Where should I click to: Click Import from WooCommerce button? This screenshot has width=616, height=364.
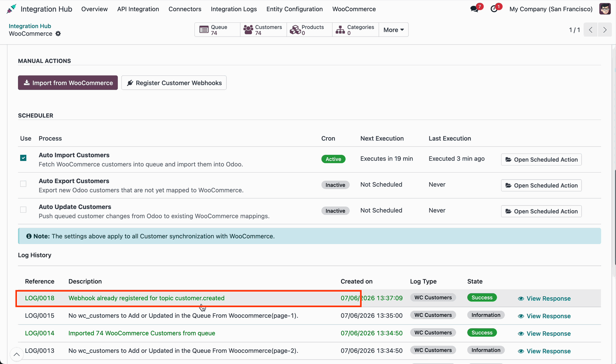[68, 83]
